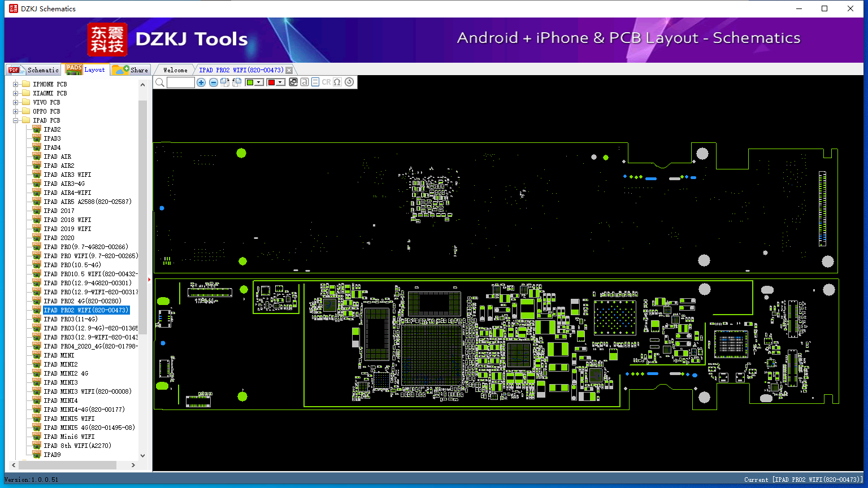The height and width of the screenshot is (488, 868).
Task: Open the green color dropdown arrow
Action: click(x=259, y=82)
